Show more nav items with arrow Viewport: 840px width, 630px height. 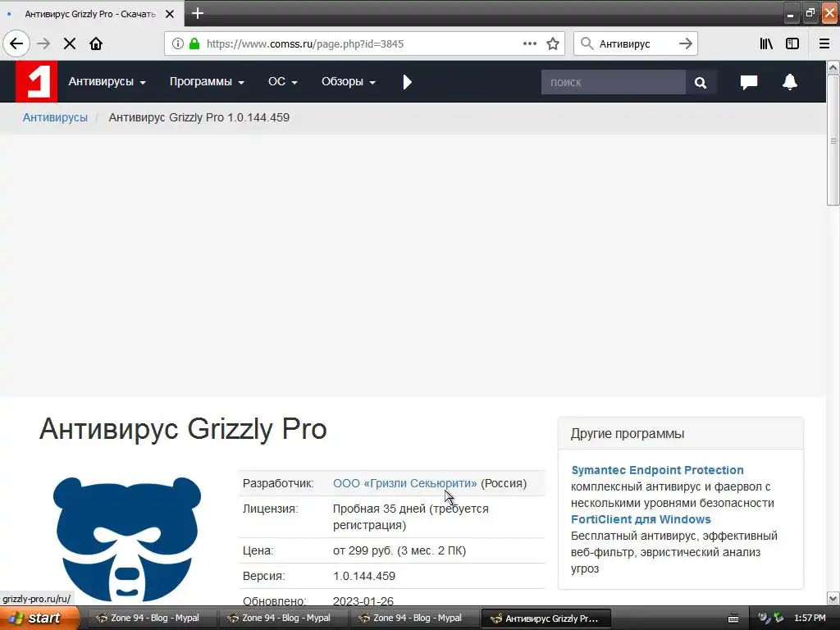click(x=407, y=82)
